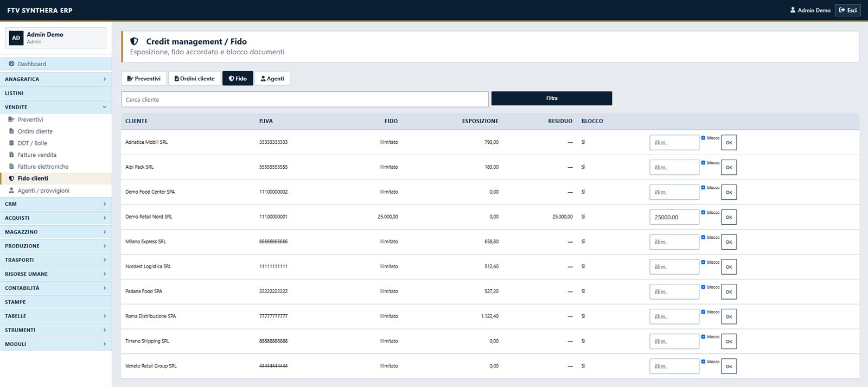Click the Fatture vendita sidebar icon
The image size is (868, 387).
point(11,155)
